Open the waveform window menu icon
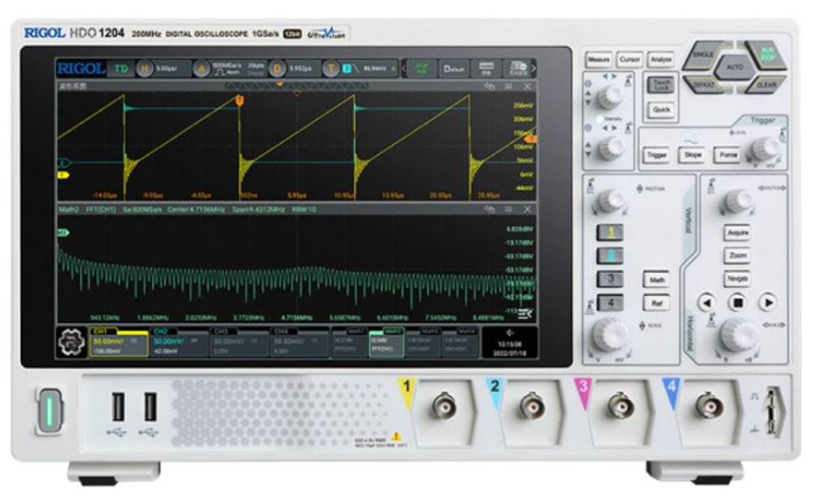 (508, 85)
